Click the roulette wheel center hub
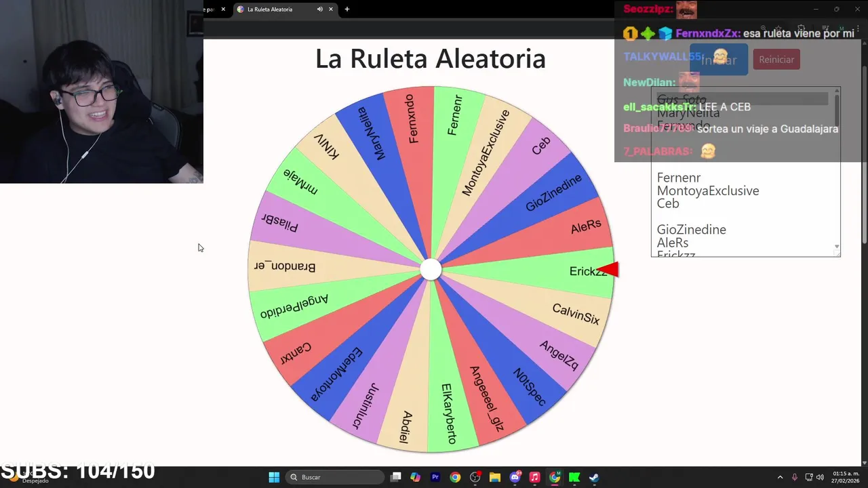868x488 pixels. (x=431, y=270)
